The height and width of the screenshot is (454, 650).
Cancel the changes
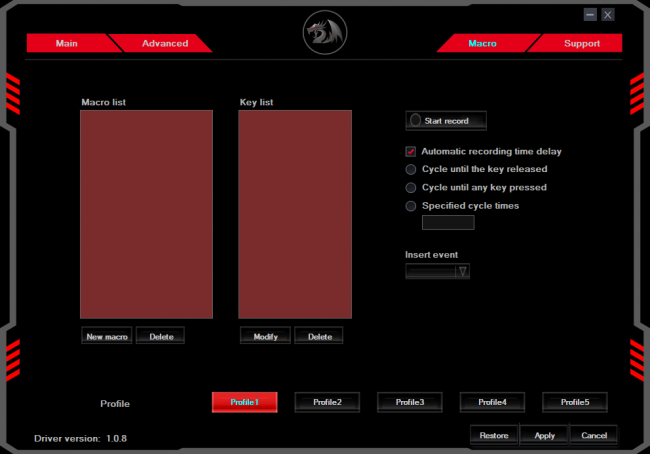click(594, 435)
